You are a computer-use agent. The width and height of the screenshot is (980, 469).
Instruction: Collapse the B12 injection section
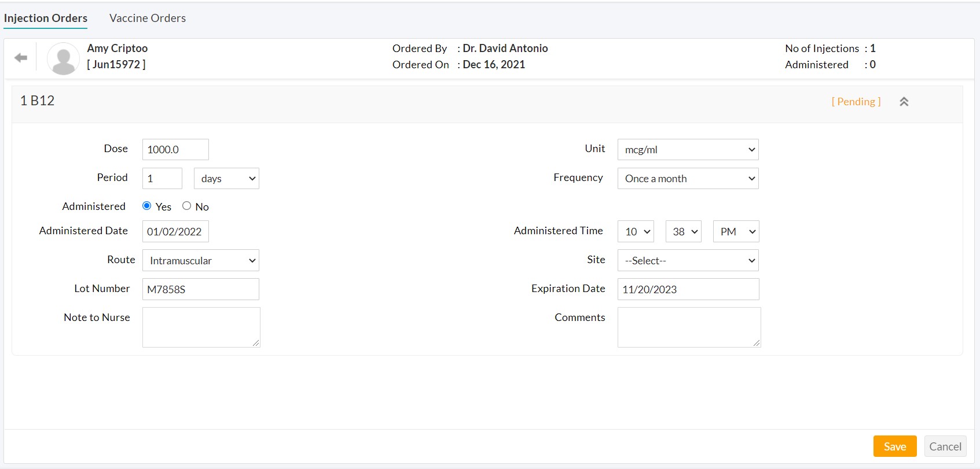pos(904,102)
